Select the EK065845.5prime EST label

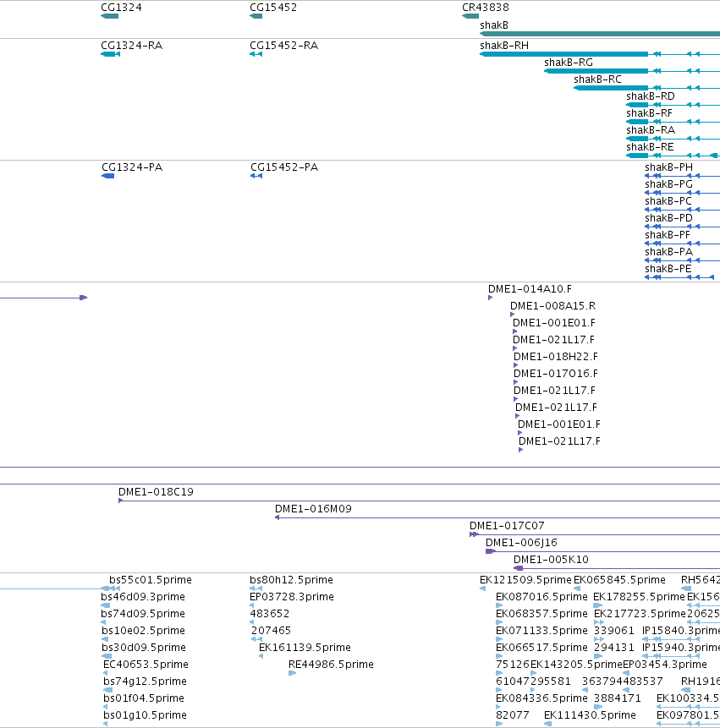[x=619, y=580]
